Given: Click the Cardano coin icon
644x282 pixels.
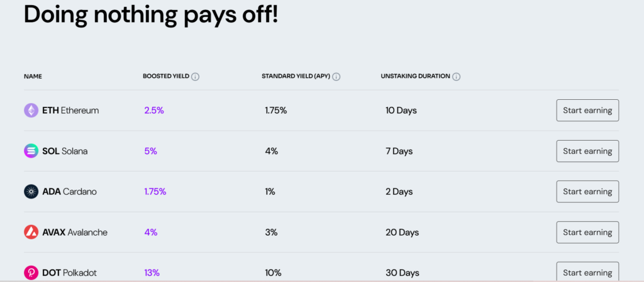Looking at the screenshot, I should [x=31, y=192].
